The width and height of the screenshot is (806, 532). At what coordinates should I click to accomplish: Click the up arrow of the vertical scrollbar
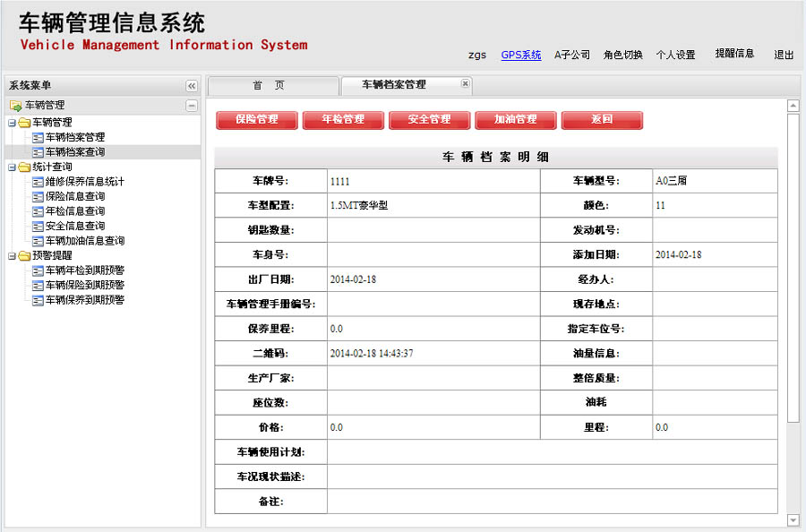[x=792, y=106]
